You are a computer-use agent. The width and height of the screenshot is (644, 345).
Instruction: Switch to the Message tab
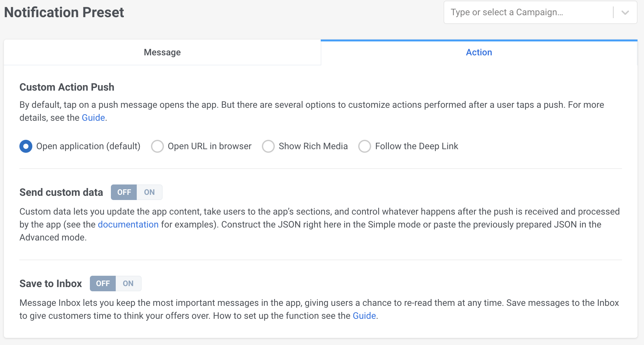click(x=162, y=52)
